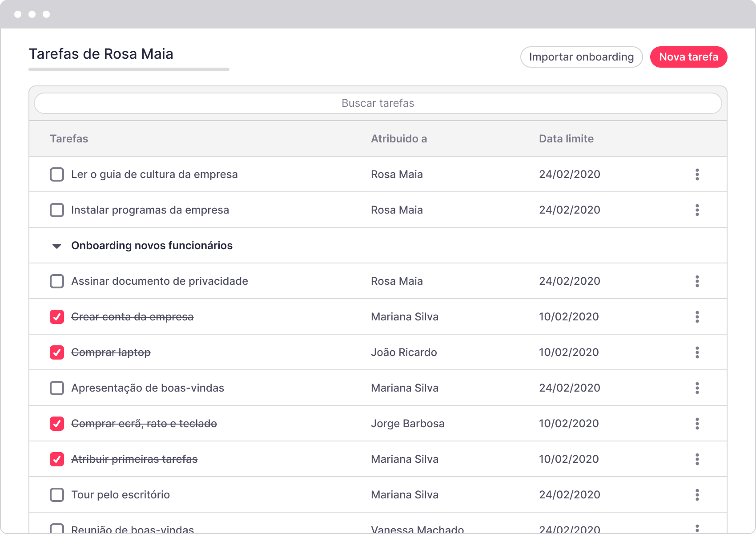The image size is (756, 534).
Task: Click the Atribuido a column header
Action: (x=399, y=139)
